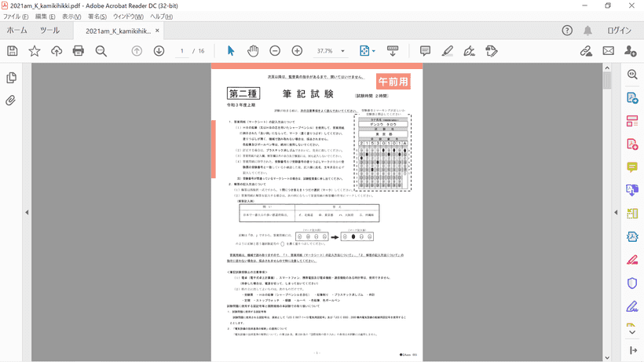Viewport: 644px width, 362px height.
Task: Open the find text magnifier tool
Action: (101, 51)
